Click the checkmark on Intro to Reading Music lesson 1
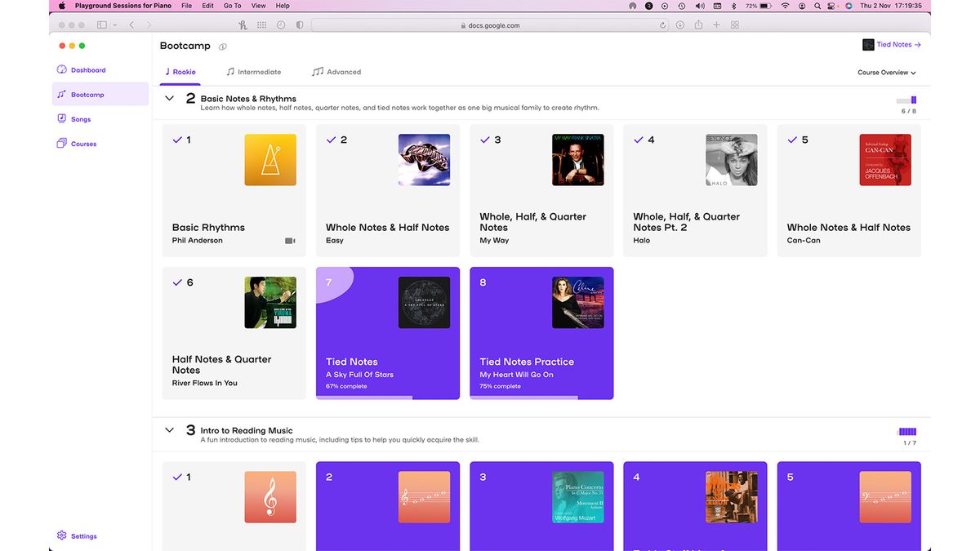Screen dimensions: 980x551 (177, 477)
